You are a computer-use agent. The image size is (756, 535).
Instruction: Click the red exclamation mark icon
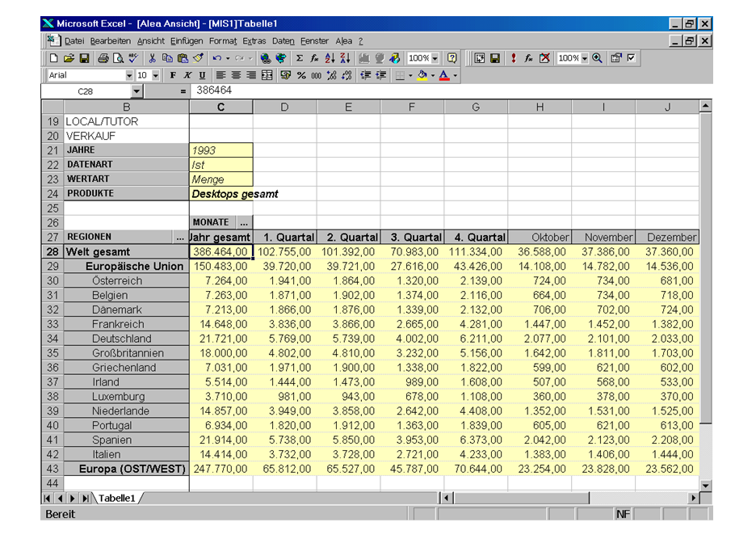(x=513, y=58)
